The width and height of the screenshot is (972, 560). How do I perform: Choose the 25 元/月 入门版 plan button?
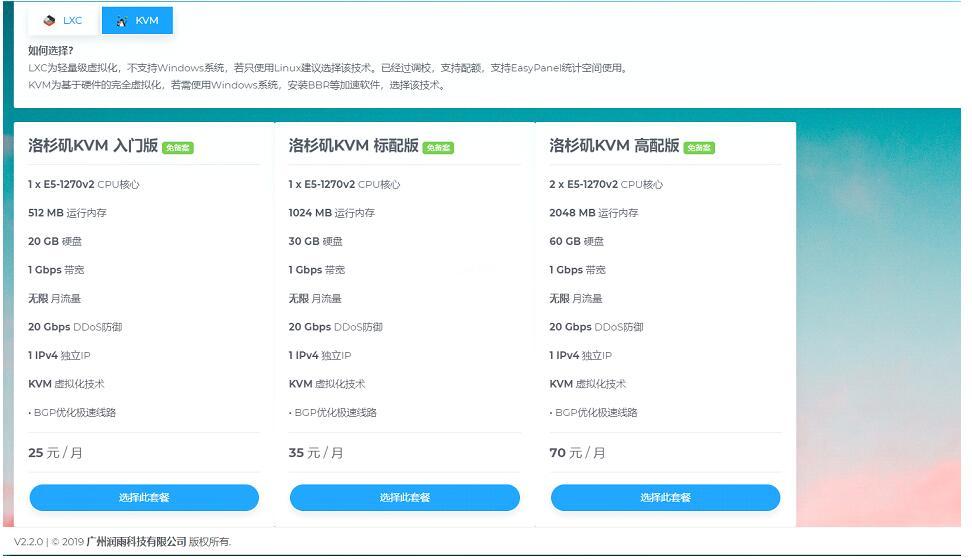tap(144, 498)
